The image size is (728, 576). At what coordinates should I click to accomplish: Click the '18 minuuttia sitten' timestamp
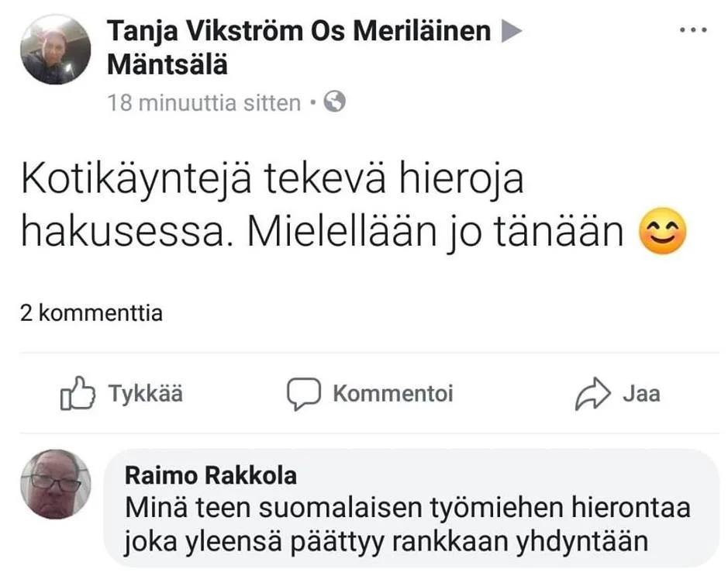pyautogui.click(x=203, y=102)
